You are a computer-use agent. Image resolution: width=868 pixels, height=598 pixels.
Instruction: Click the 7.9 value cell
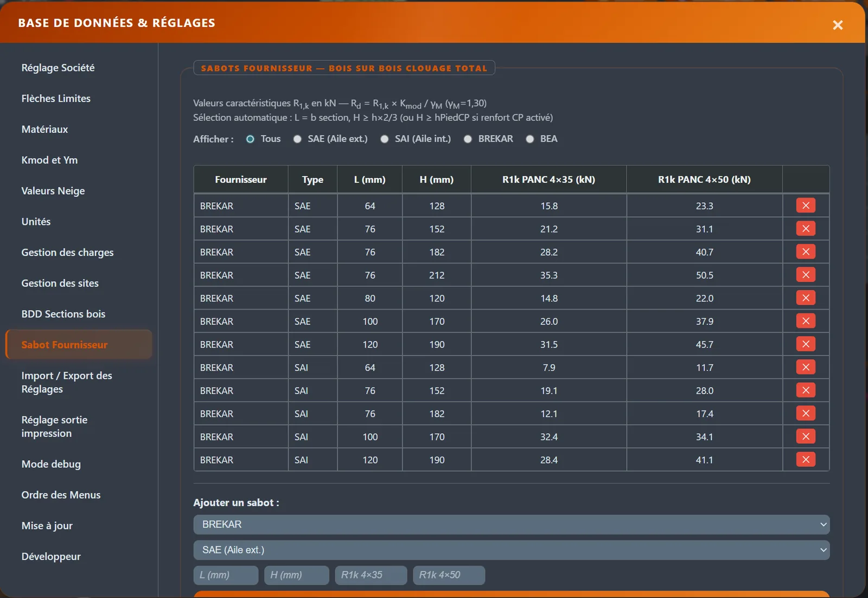[x=549, y=368]
